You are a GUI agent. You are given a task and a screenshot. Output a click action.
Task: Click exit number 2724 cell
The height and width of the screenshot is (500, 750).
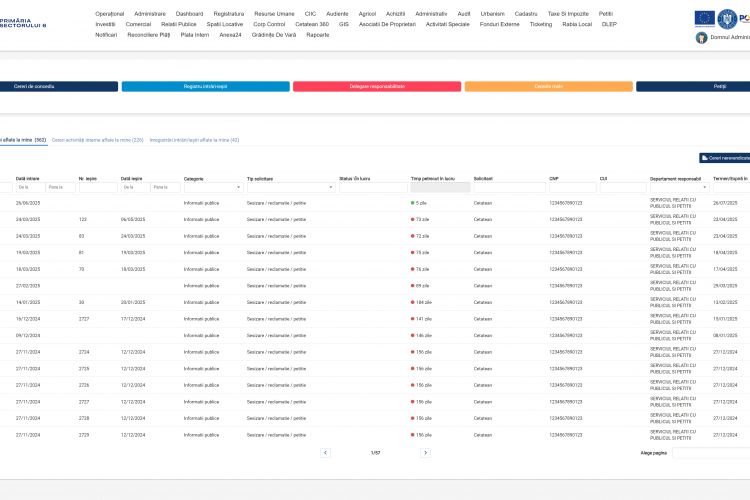[84, 352]
